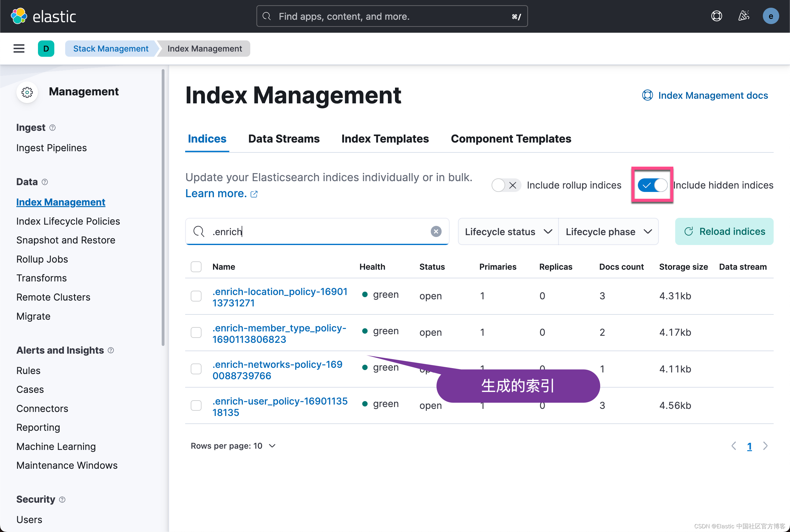The height and width of the screenshot is (532, 790).
Task: Switch to the Data Streams tab
Action: tap(284, 139)
